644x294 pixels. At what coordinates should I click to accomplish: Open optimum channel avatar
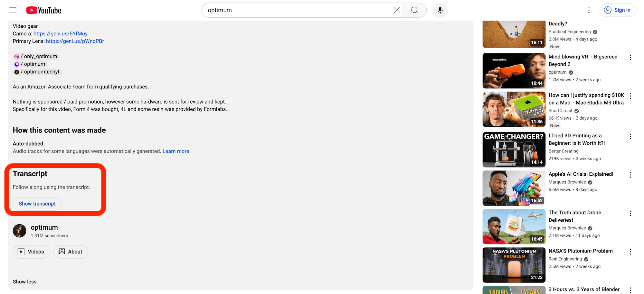coord(20,231)
